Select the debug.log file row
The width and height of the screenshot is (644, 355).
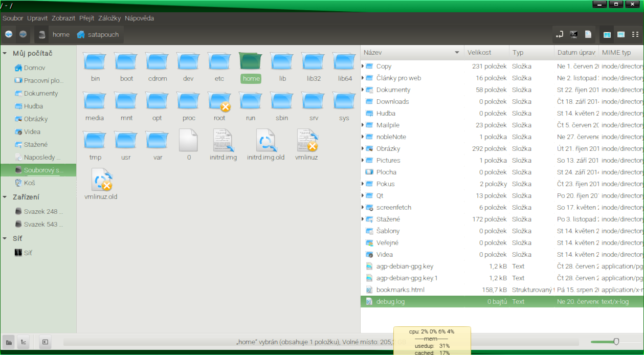click(502, 301)
